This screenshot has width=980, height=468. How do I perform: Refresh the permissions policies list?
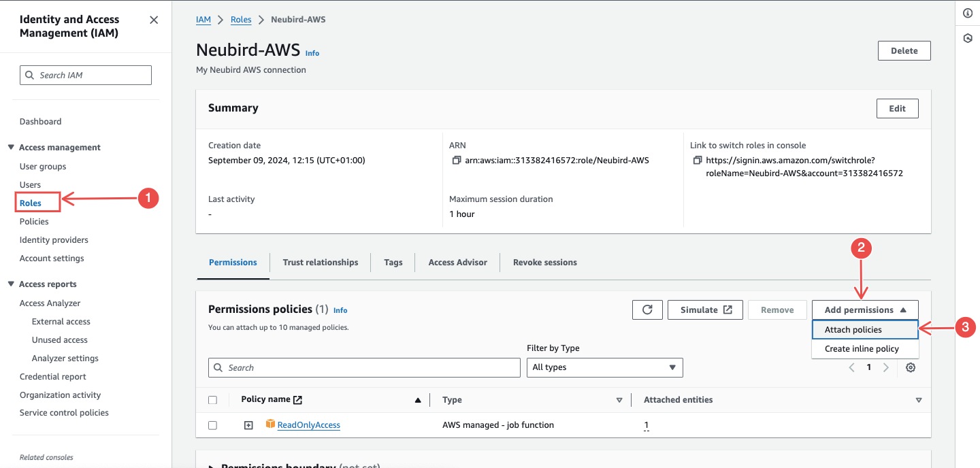point(647,310)
